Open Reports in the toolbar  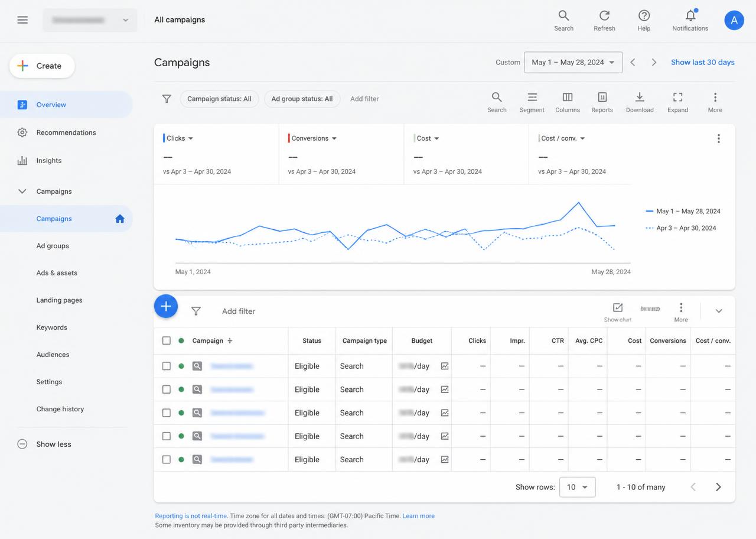pos(602,102)
